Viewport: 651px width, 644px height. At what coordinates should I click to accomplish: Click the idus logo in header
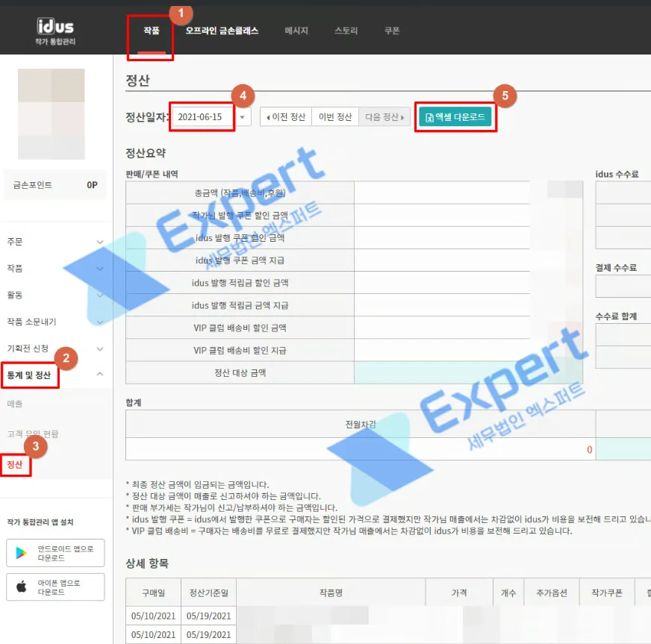point(55,31)
